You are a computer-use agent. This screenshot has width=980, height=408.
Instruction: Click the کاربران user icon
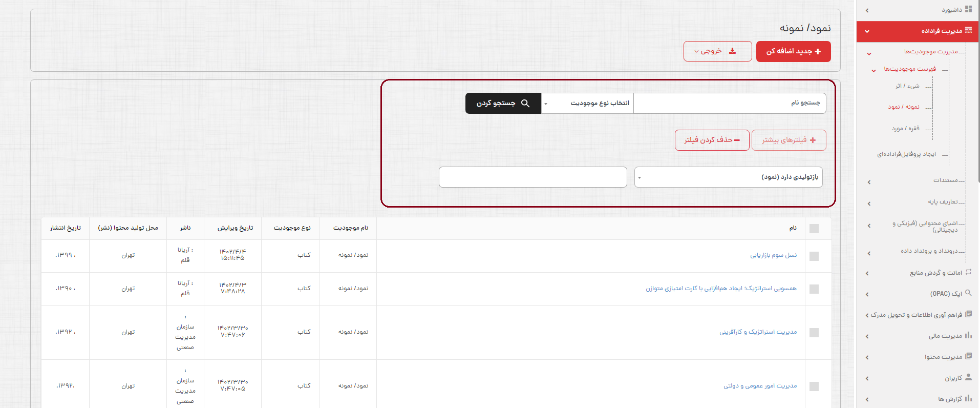[x=968, y=377]
